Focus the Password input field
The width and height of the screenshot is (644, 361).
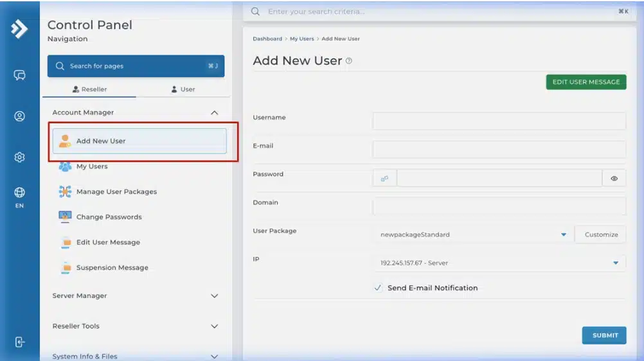pos(499,178)
